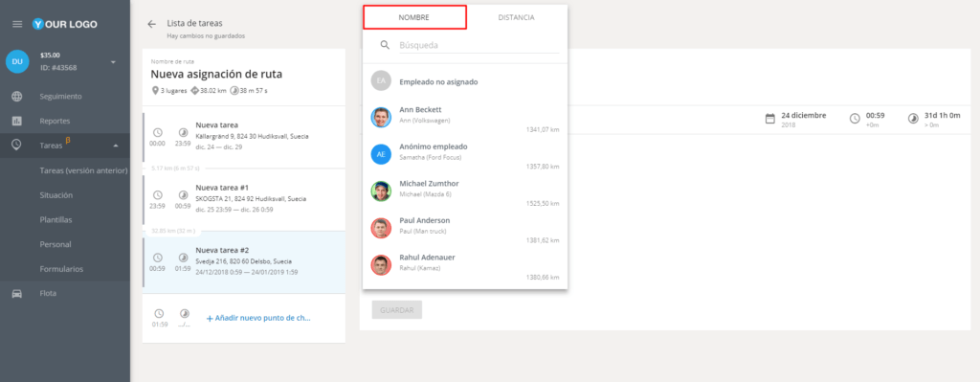Screen dimensions: 980x382
Task: Click the DU account avatar
Action: tap(17, 61)
